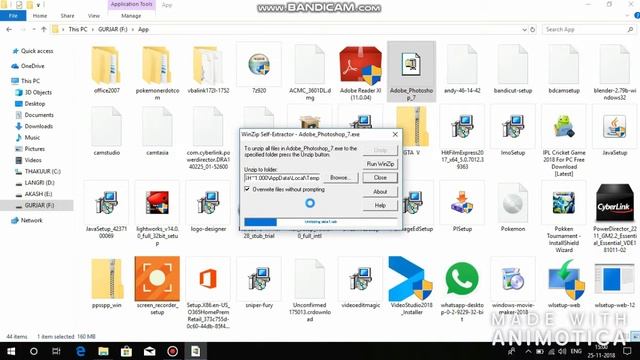Open the pokemonerdotcom folder
Viewport: 640px width, 360px height.
pyautogui.click(x=157, y=73)
